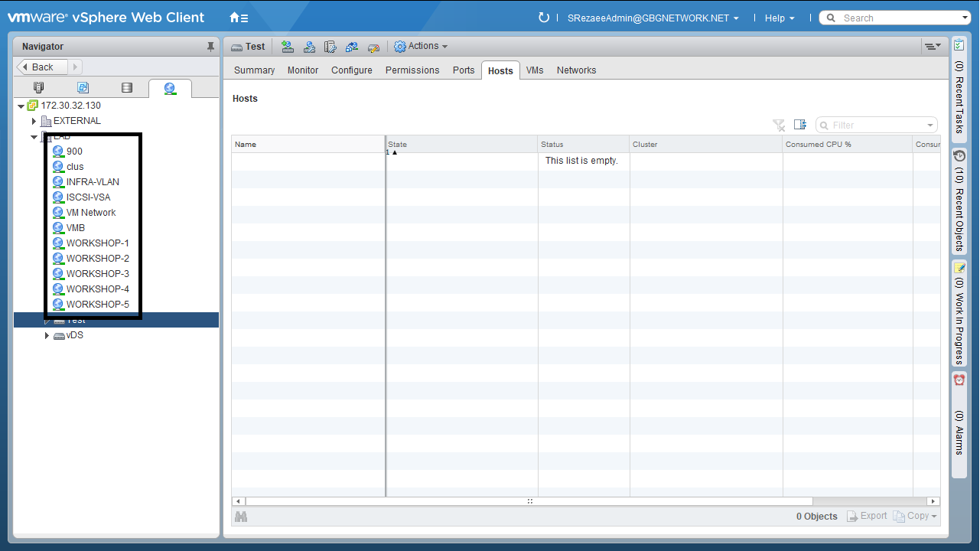Expand the vDS switch tree node
Viewport: 980px width, 551px height.
pos(47,335)
